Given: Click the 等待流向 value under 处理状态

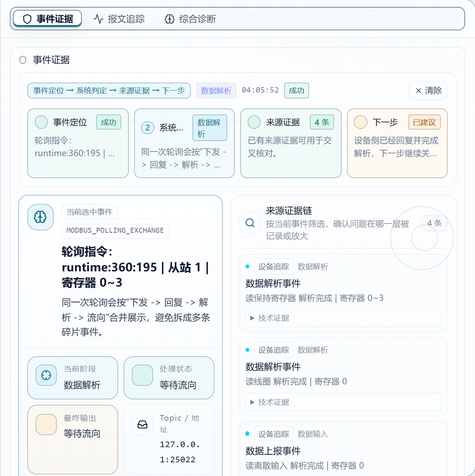Looking at the screenshot, I should [x=178, y=385].
